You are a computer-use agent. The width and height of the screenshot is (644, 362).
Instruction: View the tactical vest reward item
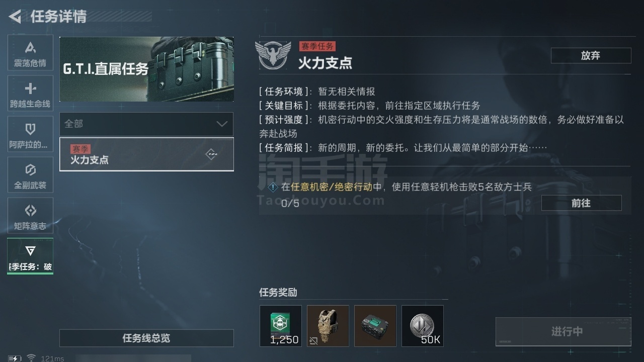(x=328, y=326)
